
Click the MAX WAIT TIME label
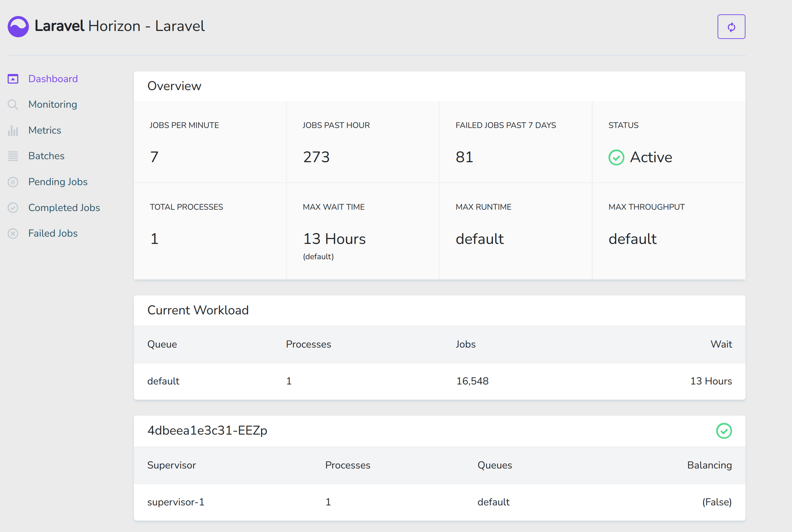[x=333, y=207]
